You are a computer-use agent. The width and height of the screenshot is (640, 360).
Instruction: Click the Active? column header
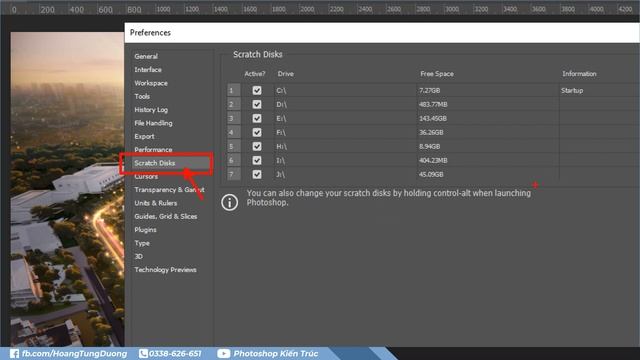[x=255, y=74]
